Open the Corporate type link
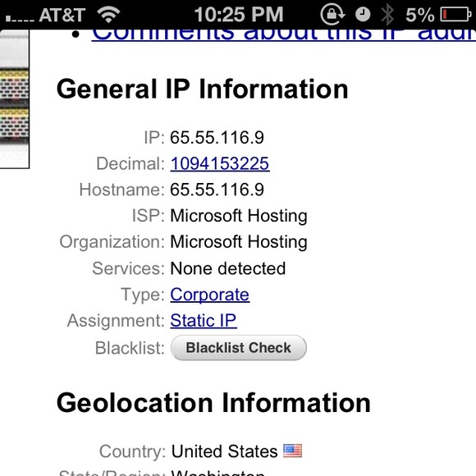Viewport: 476px width, 476px height. (x=210, y=295)
